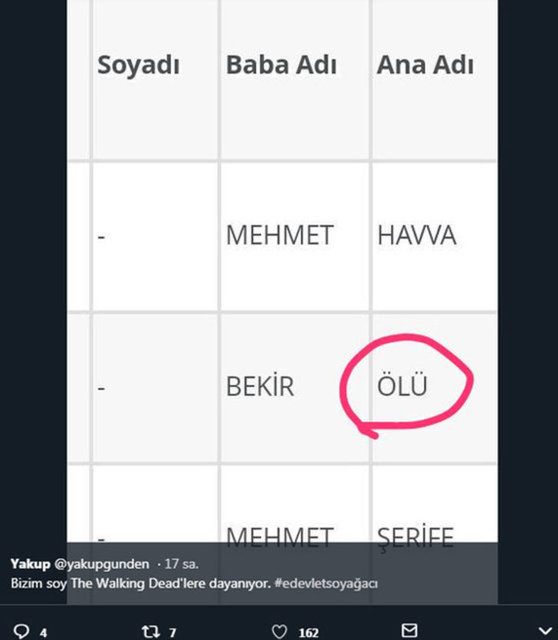This screenshot has height=640, width=558.
Task: Like the tweet with heart icon
Action: 280,631
